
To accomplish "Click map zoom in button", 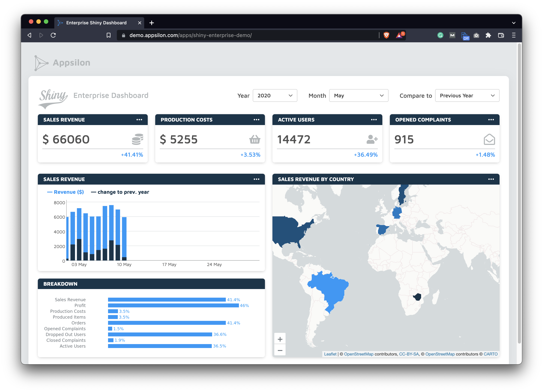I will coord(280,339).
